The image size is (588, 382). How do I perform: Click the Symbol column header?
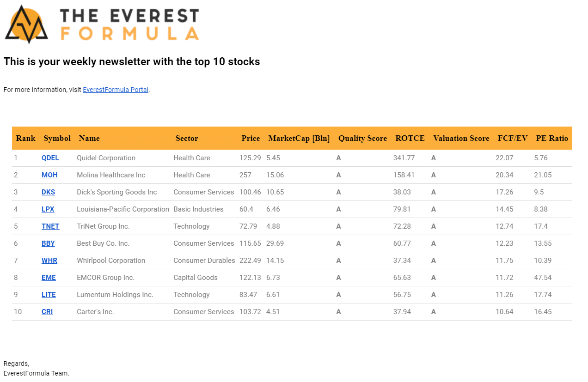click(57, 139)
